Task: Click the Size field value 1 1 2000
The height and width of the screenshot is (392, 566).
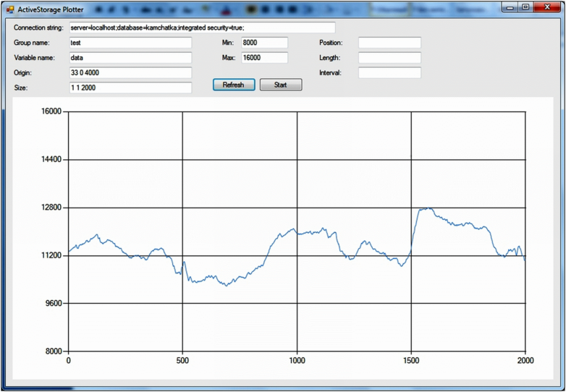Action: point(131,88)
